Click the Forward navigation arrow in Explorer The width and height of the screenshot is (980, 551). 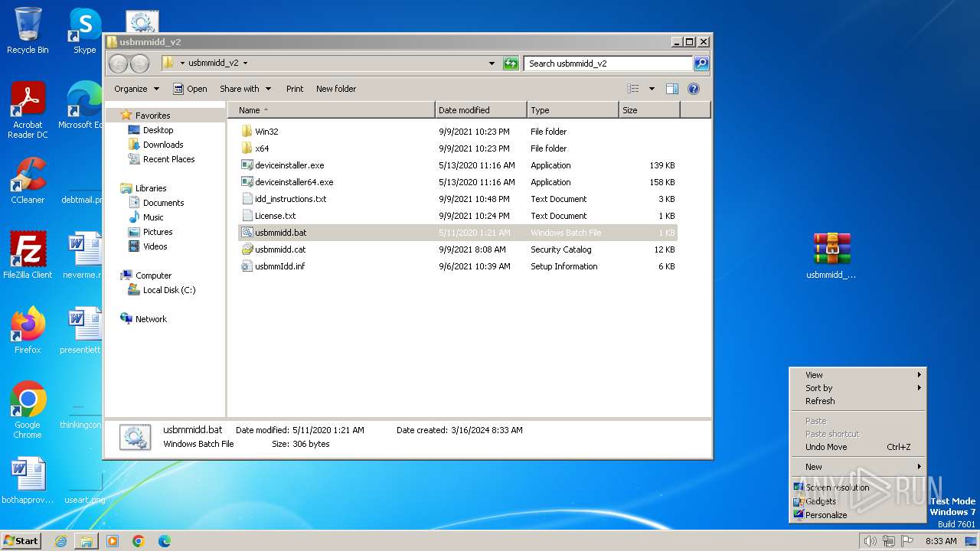[139, 64]
